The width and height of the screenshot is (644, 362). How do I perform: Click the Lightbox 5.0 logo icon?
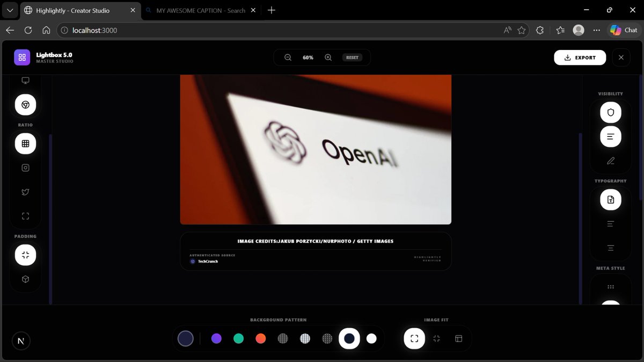(x=22, y=57)
